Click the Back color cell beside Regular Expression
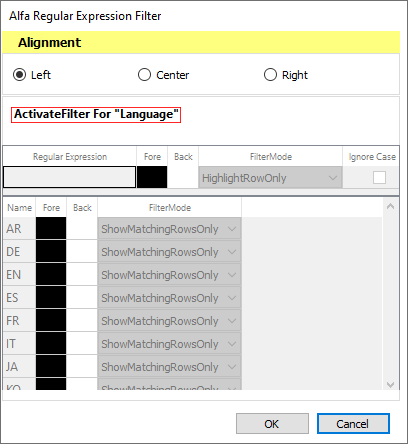This screenshot has height=444, width=408. 183,177
